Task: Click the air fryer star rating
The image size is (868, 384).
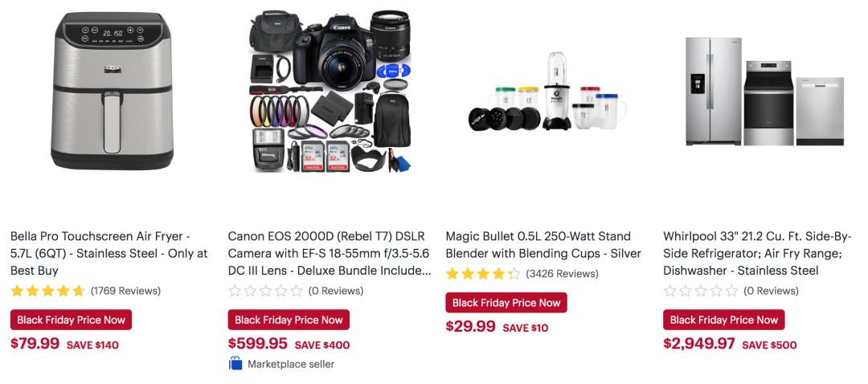Action: coord(47,291)
